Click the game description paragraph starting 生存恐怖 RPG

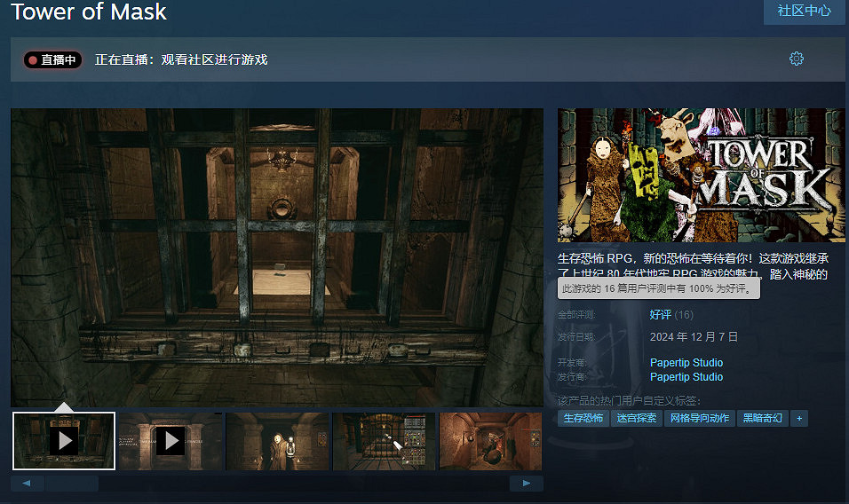click(x=693, y=266)
